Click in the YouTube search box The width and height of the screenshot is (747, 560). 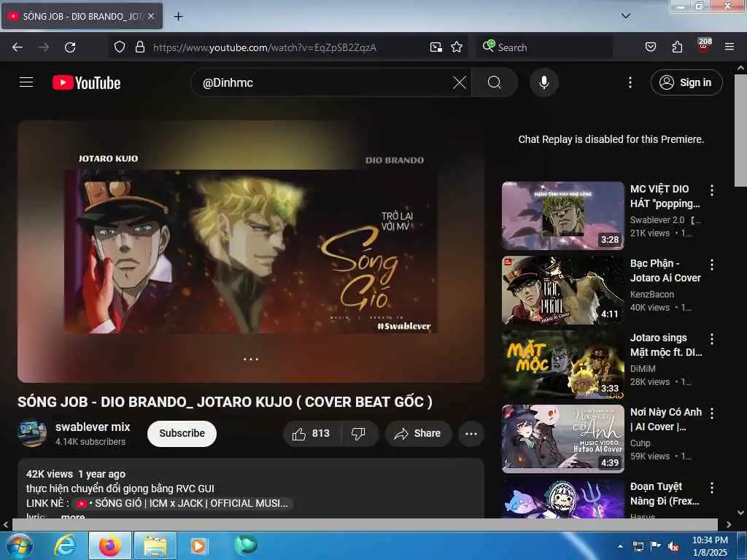pos(324,82)
